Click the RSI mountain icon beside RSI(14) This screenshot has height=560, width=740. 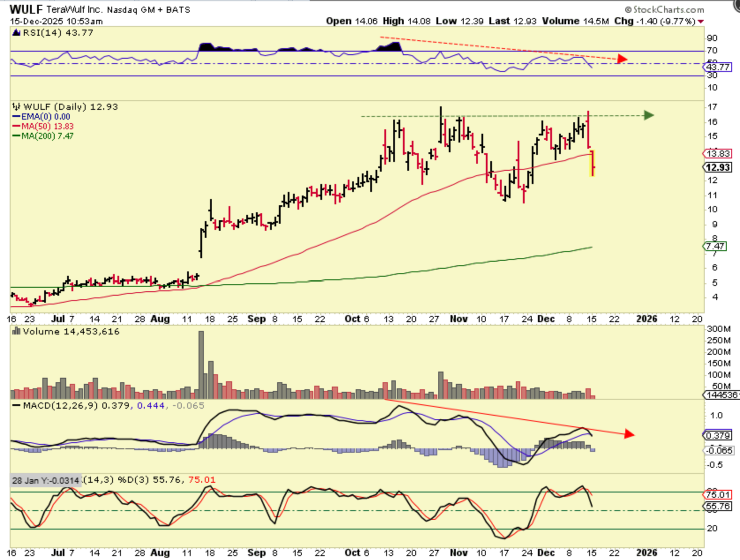(16, 32)
